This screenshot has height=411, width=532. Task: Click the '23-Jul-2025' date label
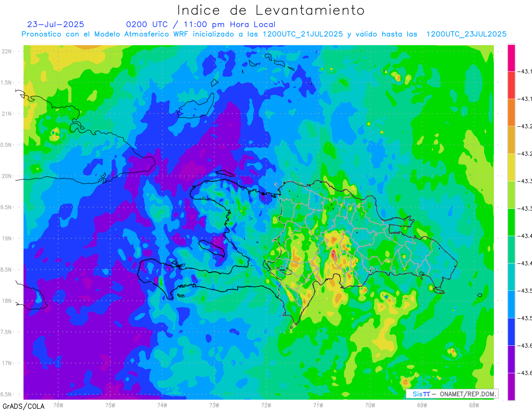point(56,24)
